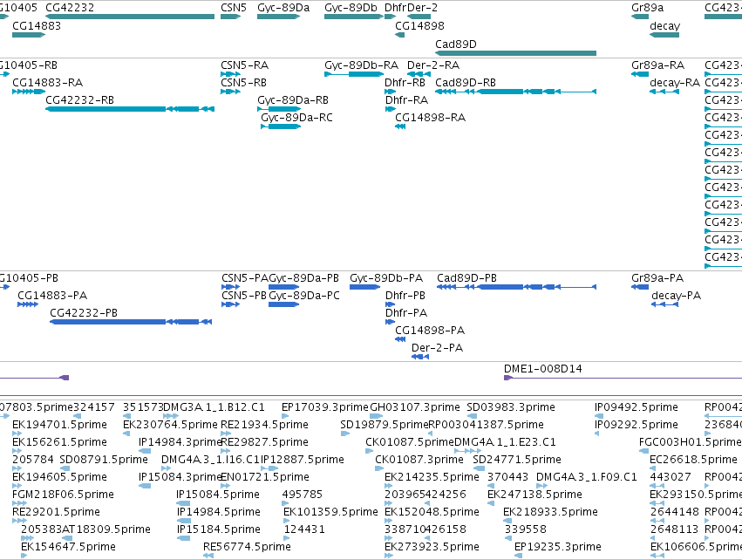Select protein CG14898-PA
Viewport: 742px width, 560px height.
(x=400, y=339)
